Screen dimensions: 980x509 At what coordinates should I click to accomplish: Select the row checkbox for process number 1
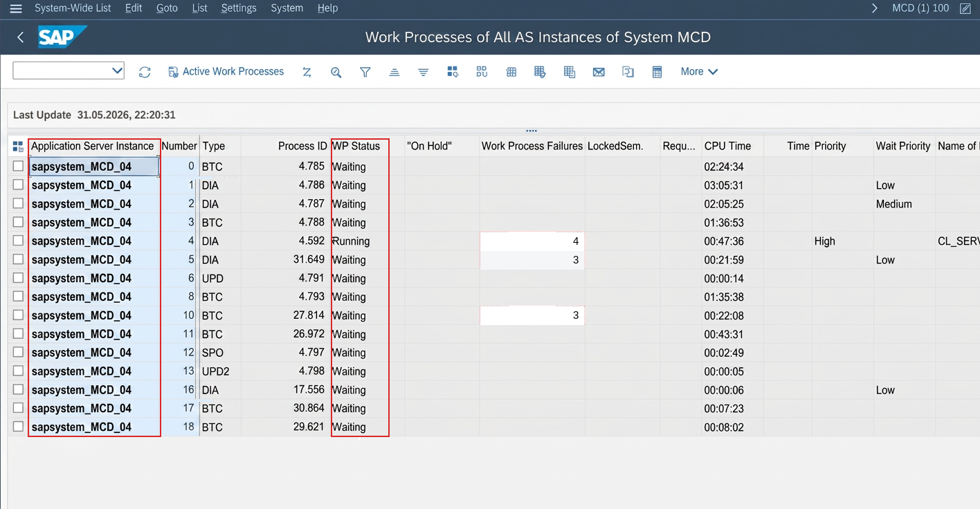pyautogui.click(x=18, y=185)
